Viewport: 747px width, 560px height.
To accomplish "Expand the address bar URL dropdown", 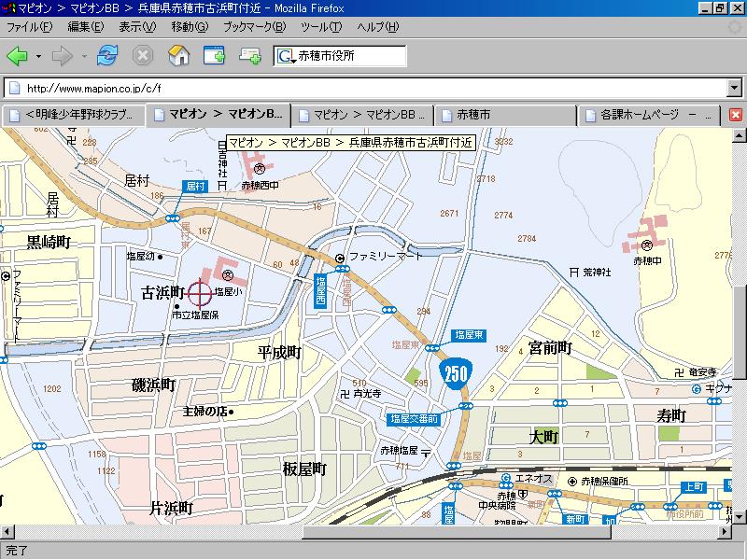I will [735, 88].
